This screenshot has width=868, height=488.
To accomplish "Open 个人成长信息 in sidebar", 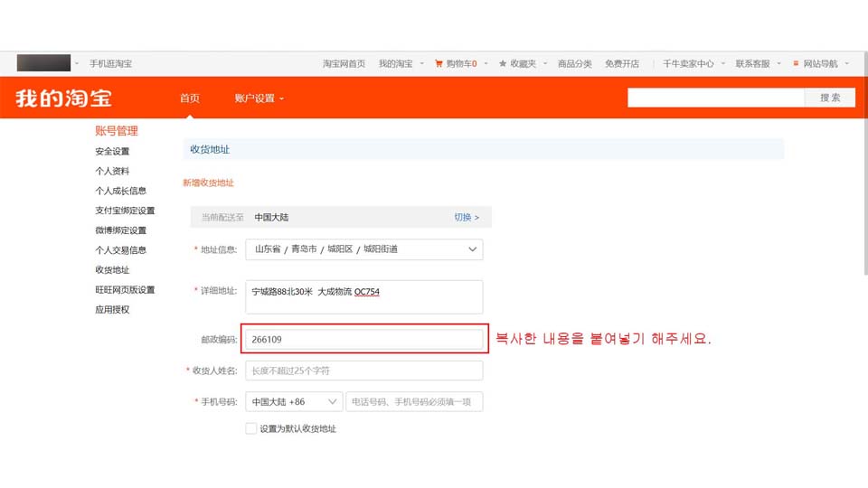I will click(120, 191).
